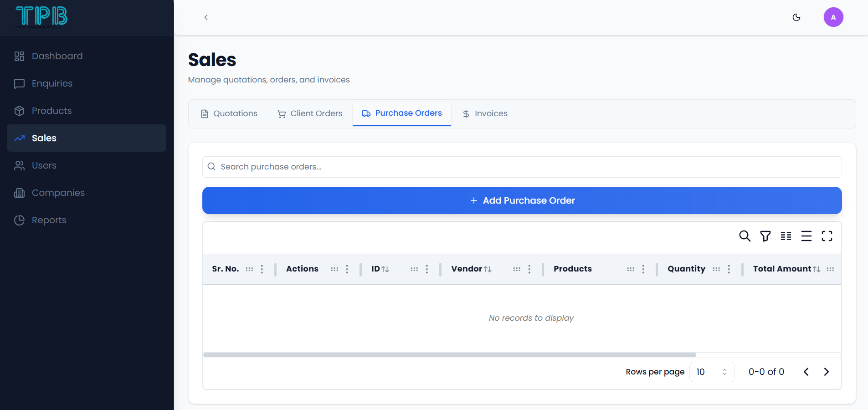Click Add Purchase Order button

(522, 200)
